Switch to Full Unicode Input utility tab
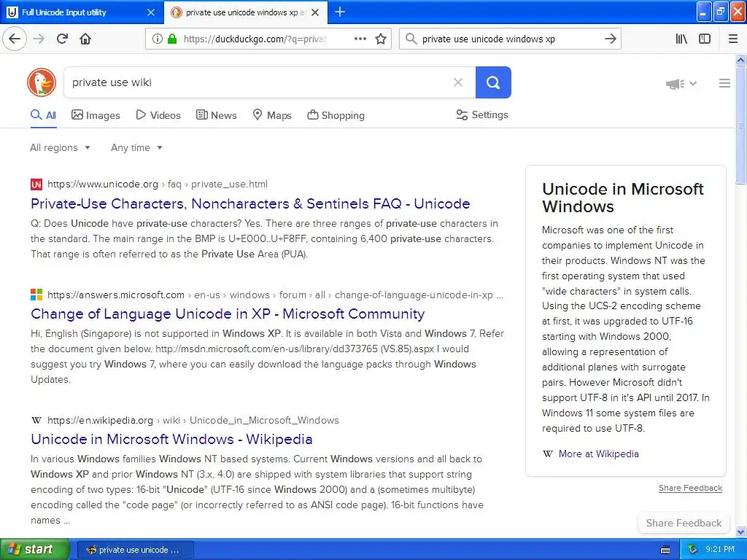The height and width of the screenshot is (560, 747). [x=82, y=12]
